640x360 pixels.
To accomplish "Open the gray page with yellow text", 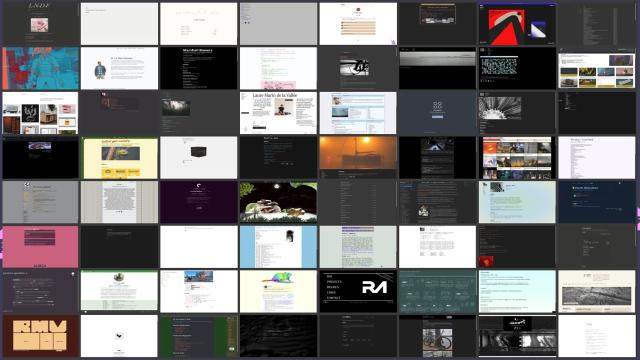I will 40,202.
